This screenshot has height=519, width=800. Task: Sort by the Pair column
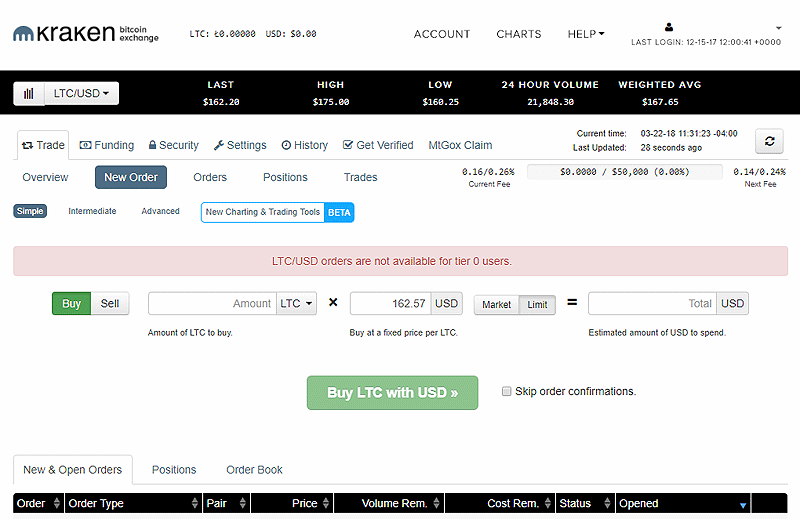pyautogui.click(x=227, y=503)
